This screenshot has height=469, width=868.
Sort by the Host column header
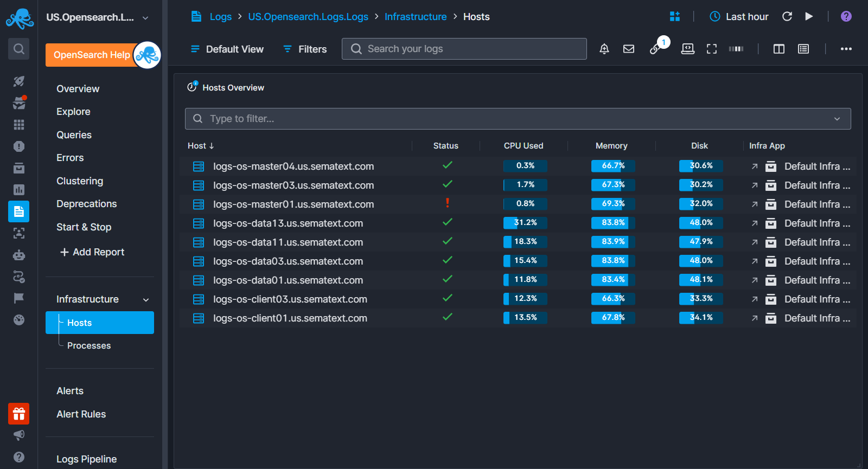tap(201, 146)
